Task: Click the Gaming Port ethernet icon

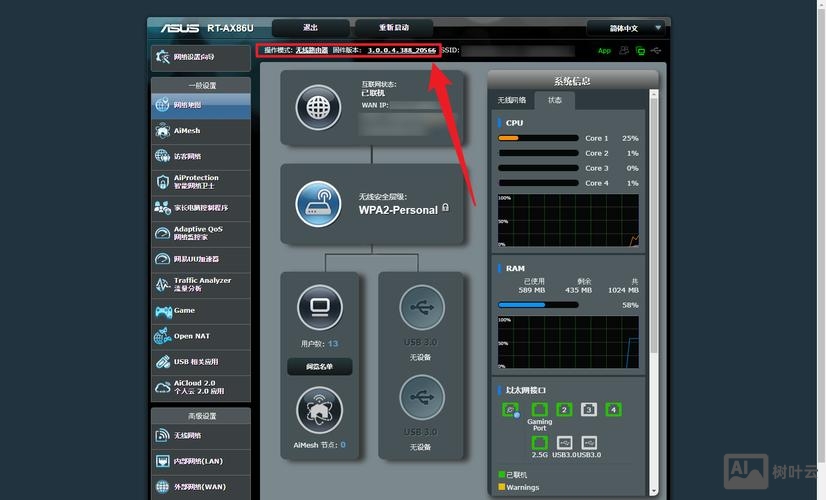Action: tap(540, 410)
